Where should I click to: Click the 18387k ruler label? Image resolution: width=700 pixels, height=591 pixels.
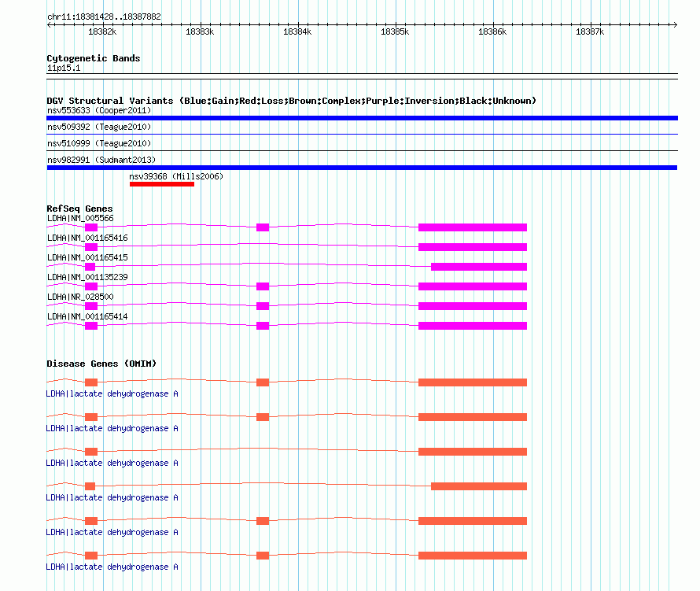(590, 31)
